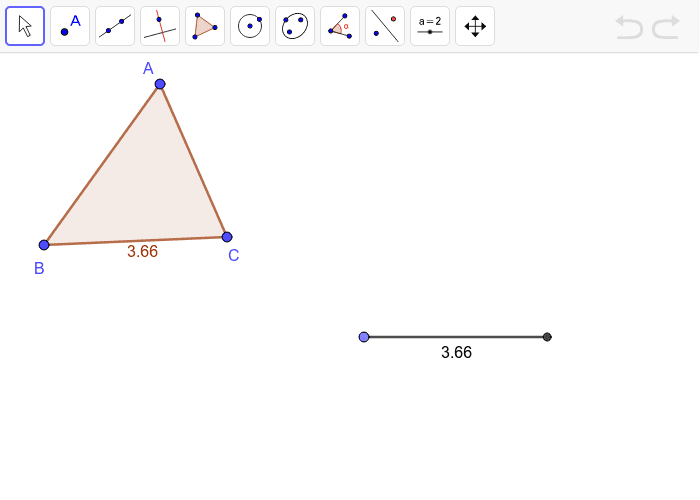
Task: Select the Angle tool
Action: 340,26
